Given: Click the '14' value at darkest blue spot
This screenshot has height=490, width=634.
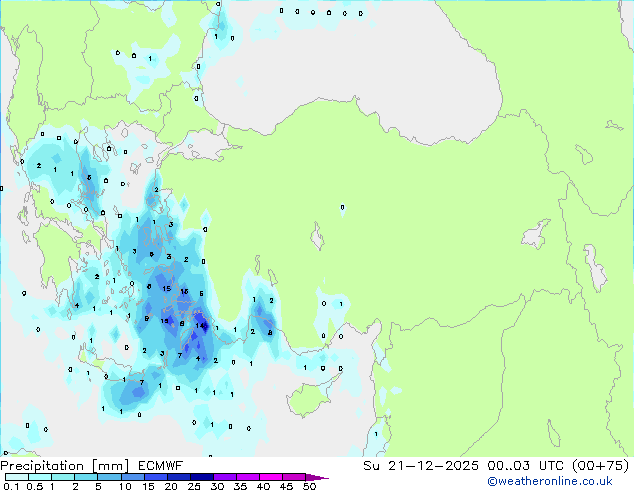Looking at the screenshot, I should [x=201, y=325].
